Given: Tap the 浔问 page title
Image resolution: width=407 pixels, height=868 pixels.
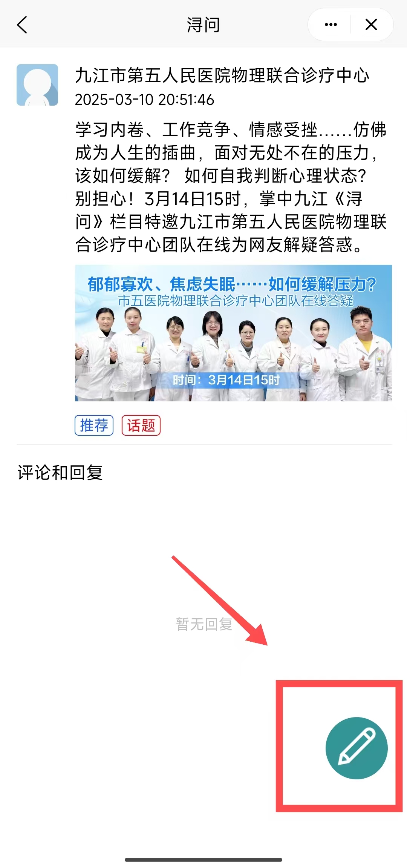Looking at the screenshot, I should click(x=203, y=25).
